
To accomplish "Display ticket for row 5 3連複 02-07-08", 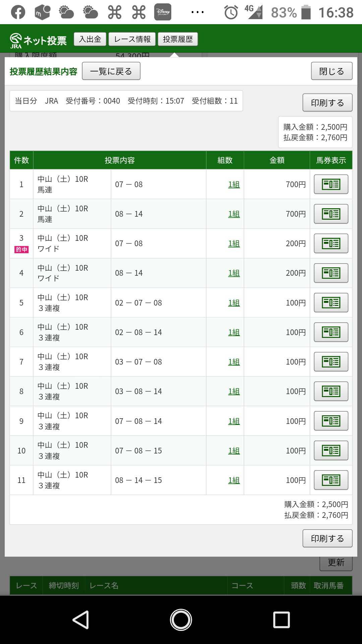I will (x=331, y=303).
